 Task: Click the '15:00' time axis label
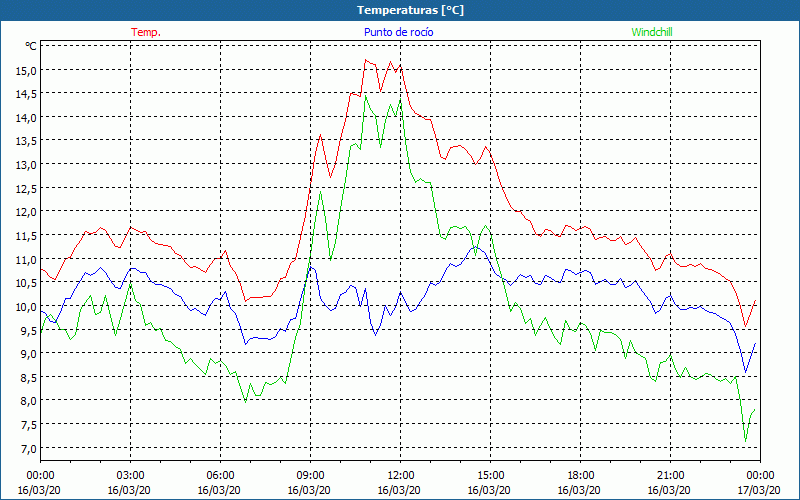click(x=490, y=476)
